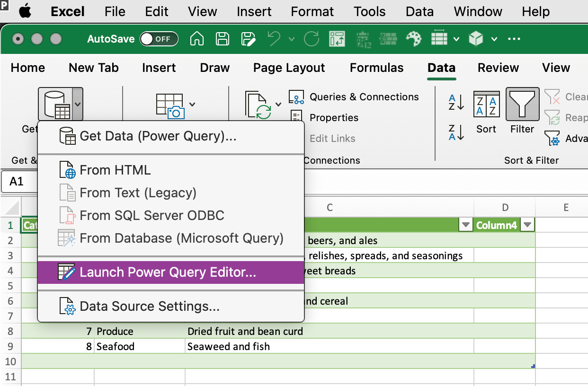Screen dimensions: 588x386
Task: Choose From Database (Microsoft Query)
Action: click(170, 238)
